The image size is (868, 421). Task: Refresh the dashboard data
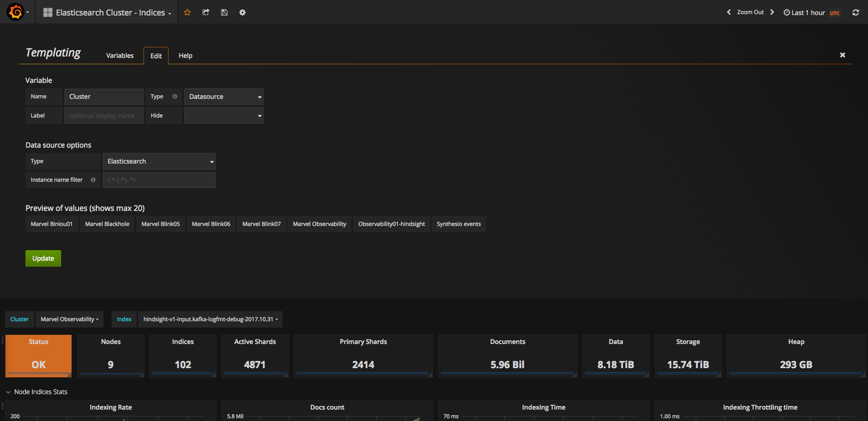pos(856,12)
